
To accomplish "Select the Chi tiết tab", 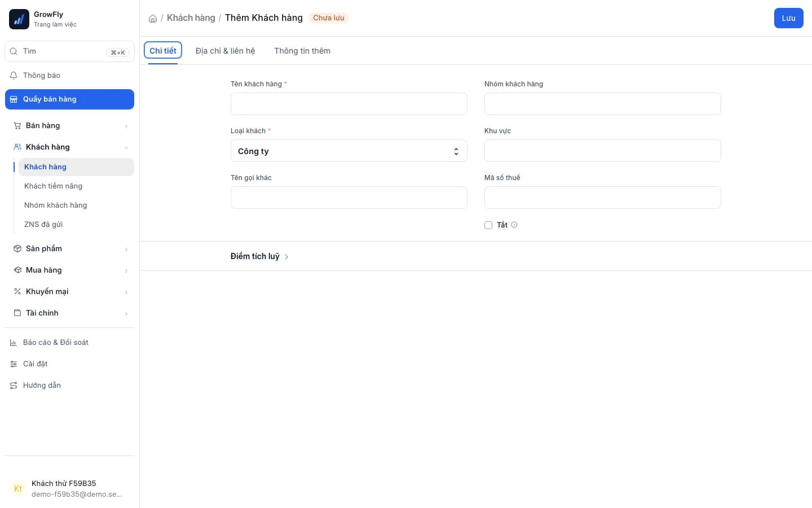I will pyautogui.click(x=163, y=50).
